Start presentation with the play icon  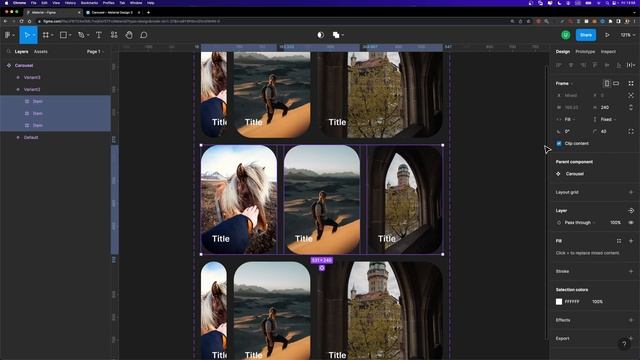607,35
